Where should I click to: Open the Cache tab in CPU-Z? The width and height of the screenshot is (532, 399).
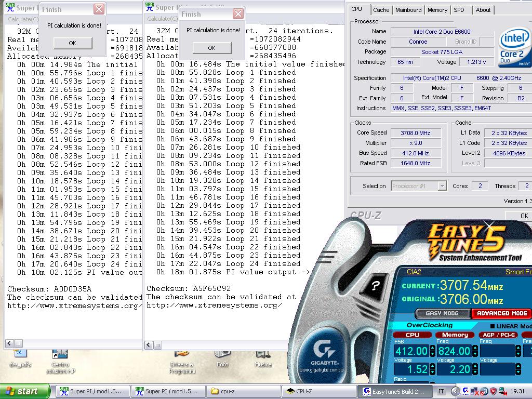pos(381,10)
